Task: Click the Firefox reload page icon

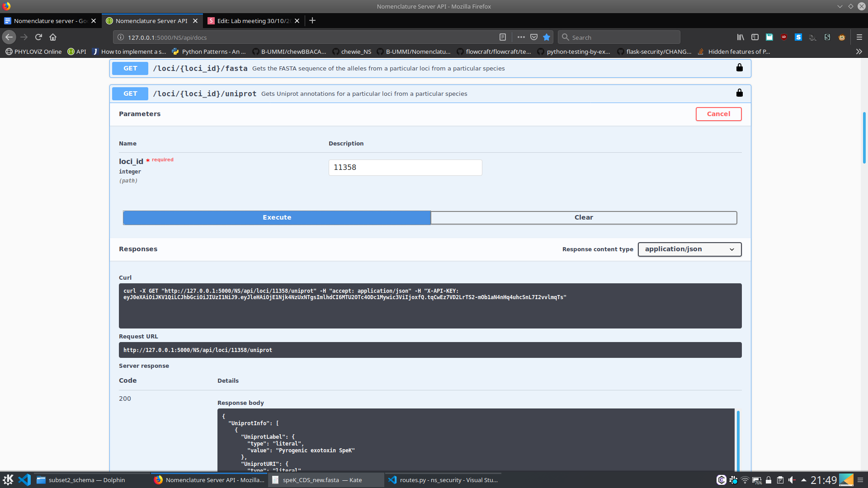Action: point(38,37)
